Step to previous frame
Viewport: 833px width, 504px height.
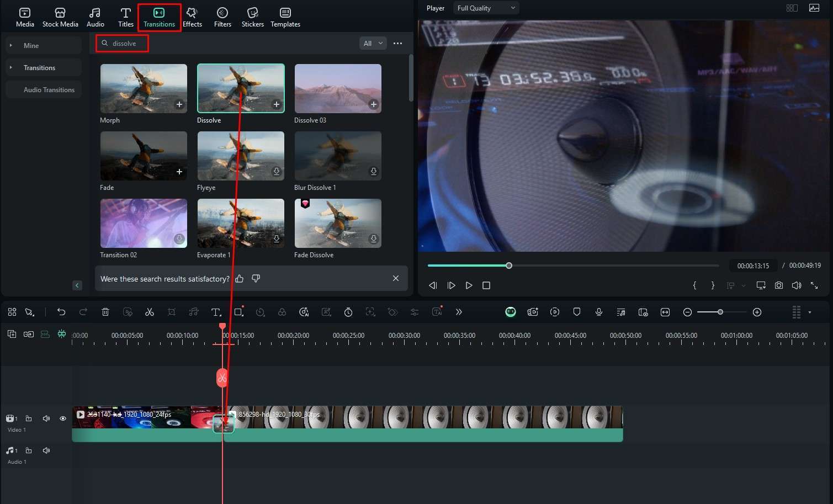pos(433,285)
